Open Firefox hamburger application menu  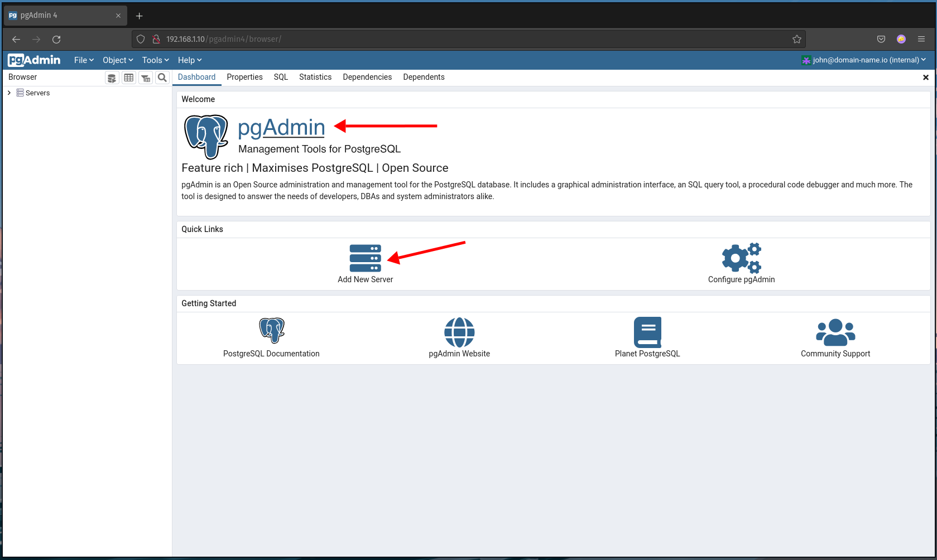coord(921,39)
